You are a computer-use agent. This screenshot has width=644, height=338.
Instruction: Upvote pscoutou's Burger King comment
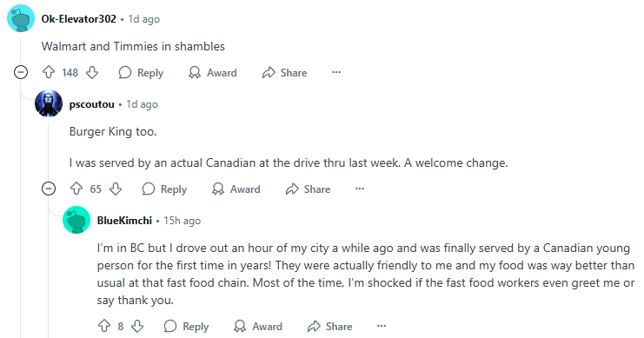coord(76,189)
